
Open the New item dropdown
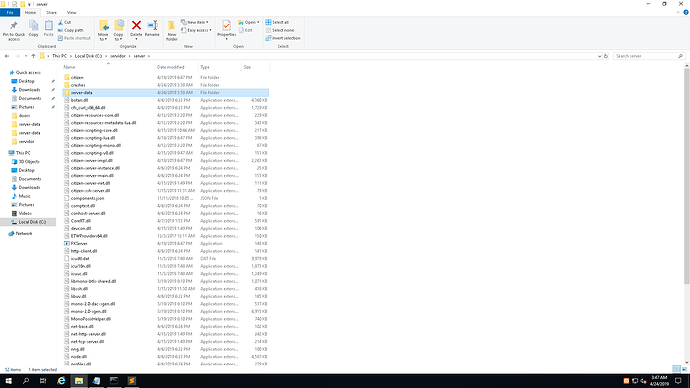point(195,22)
